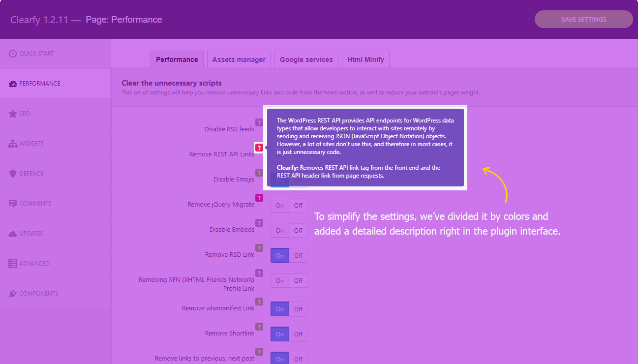Screen dimensions: 638x364
Task: Go to the Comments section in sidebar
Action: coord(55,204)
